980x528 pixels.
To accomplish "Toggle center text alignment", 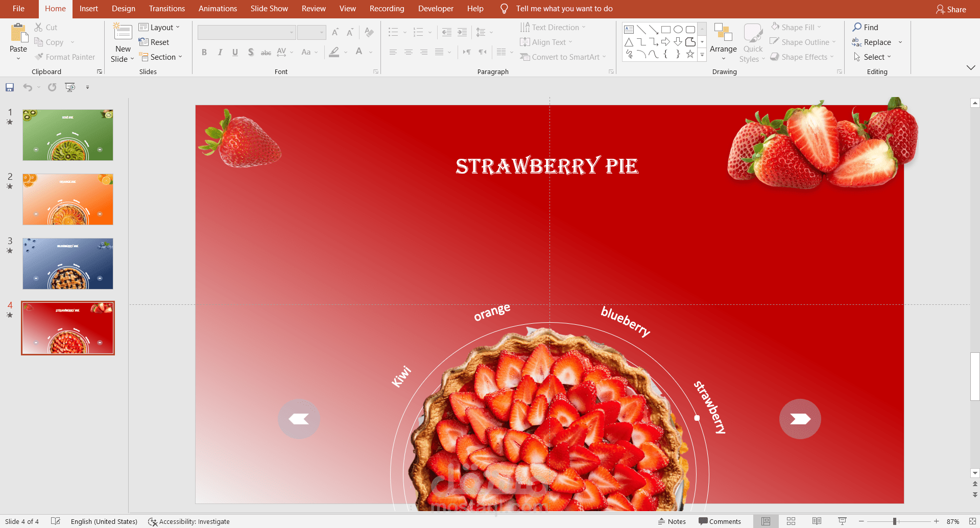I will point(409,52).
